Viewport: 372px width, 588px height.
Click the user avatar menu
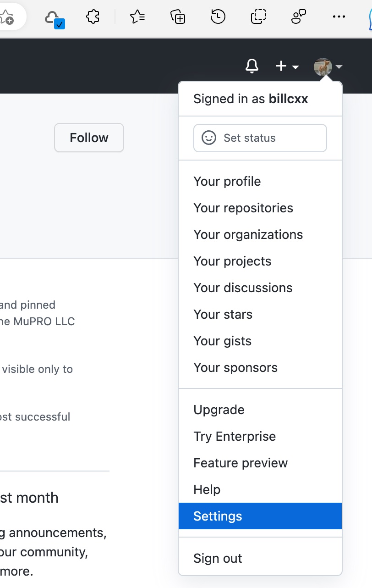[x=328, y=67]
